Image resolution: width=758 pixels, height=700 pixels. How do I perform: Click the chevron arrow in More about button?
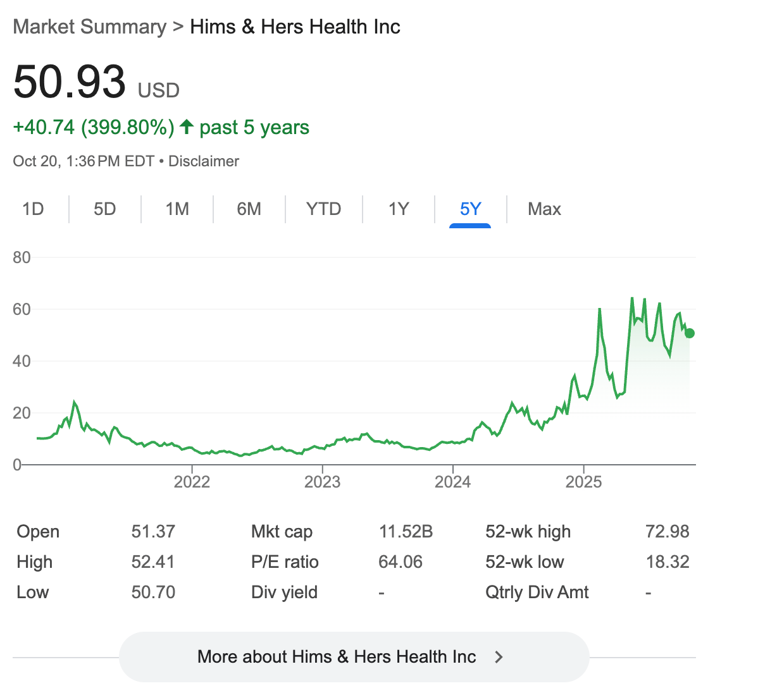[x=499, y=657]
